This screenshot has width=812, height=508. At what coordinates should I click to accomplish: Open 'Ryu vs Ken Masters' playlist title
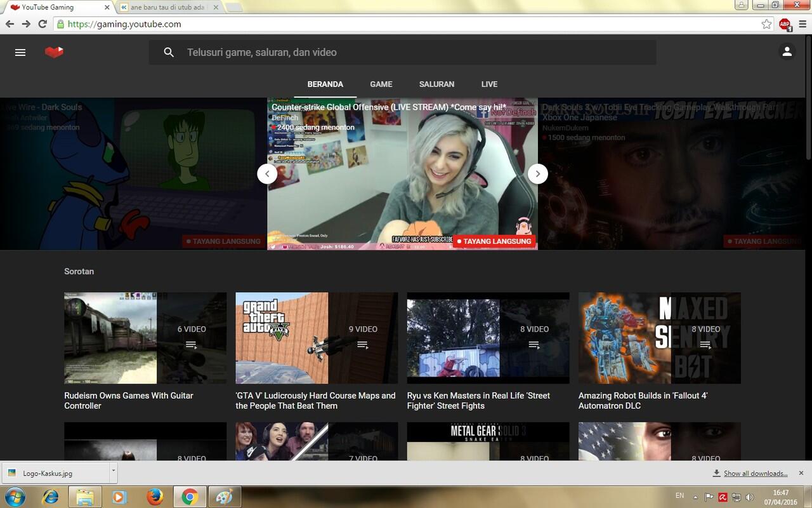478,401
